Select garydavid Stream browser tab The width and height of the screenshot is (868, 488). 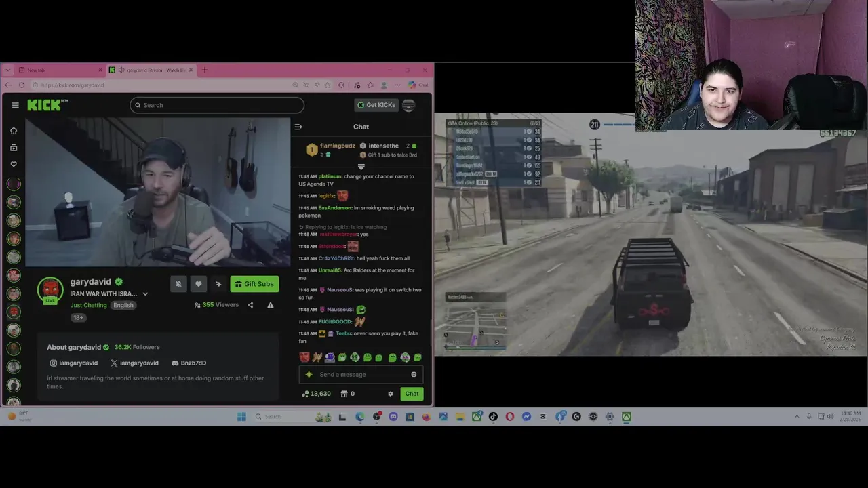[151, 70]
